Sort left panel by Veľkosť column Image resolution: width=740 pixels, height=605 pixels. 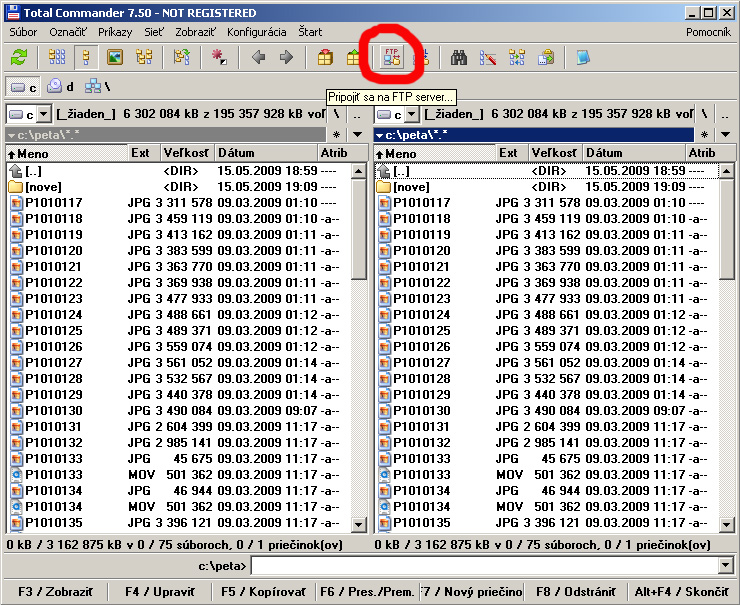[187, 153]
